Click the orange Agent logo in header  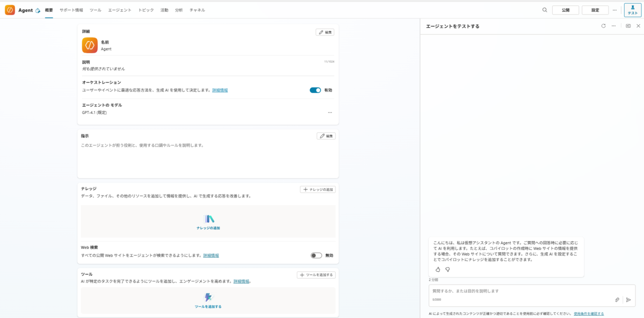coord(10,10)
